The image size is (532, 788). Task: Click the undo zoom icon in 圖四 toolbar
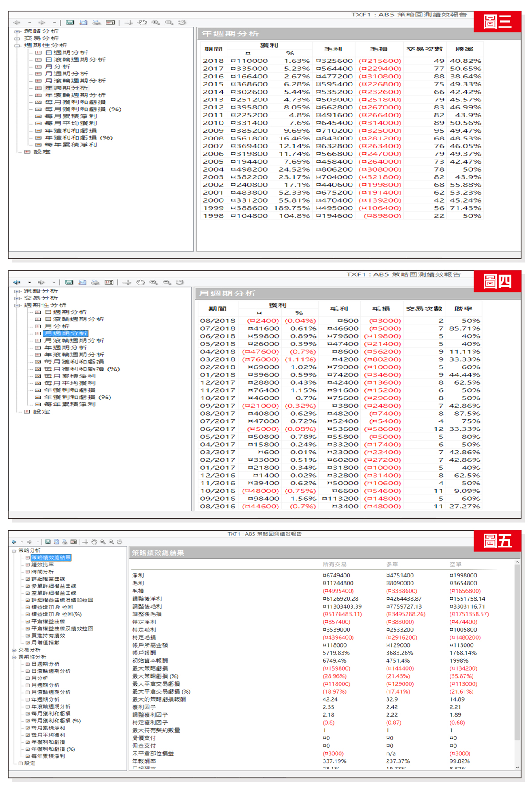click(180, 282)
